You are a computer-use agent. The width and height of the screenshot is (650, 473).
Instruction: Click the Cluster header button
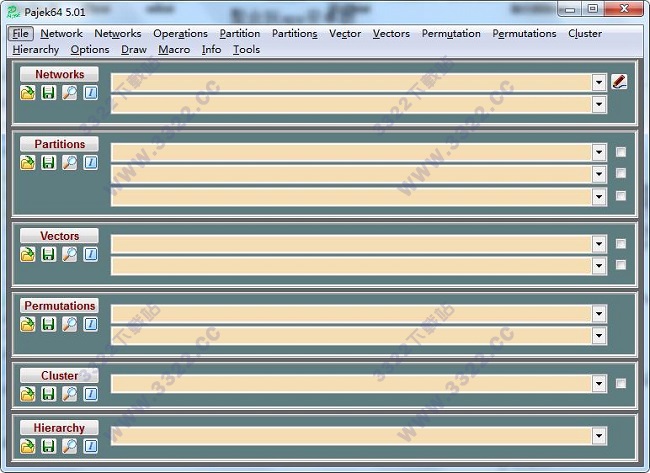pos(59,376)
